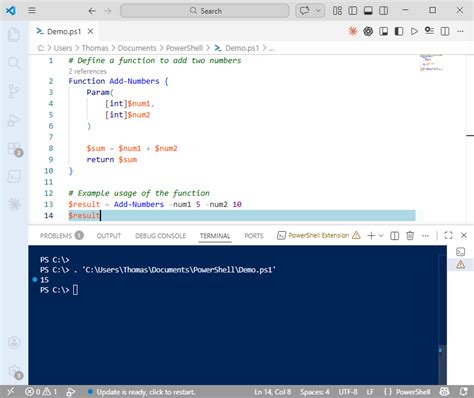Switch to the OUTPUT panel tab
The width and height of the screenshot is (474, 398).
click(109, 236)
